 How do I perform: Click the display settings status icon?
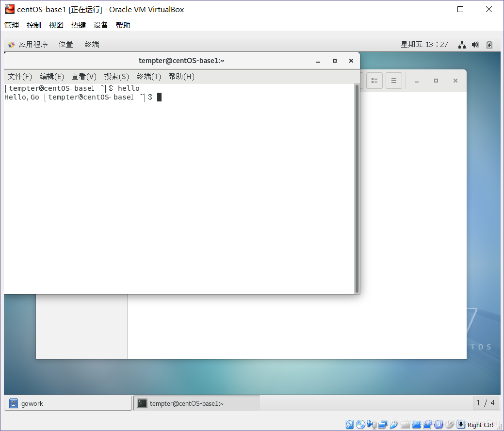coord(416,425)
